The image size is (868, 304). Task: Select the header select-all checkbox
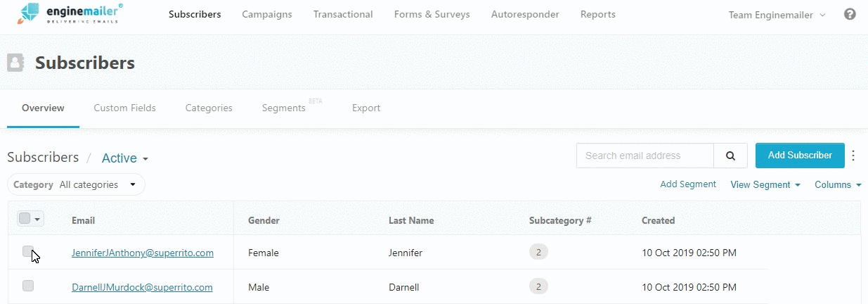pyautogui.click(x=25, y=219)
